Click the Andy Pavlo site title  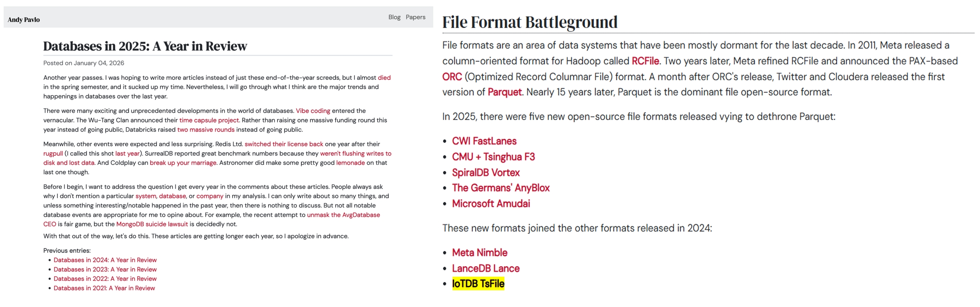pos(24,20)
